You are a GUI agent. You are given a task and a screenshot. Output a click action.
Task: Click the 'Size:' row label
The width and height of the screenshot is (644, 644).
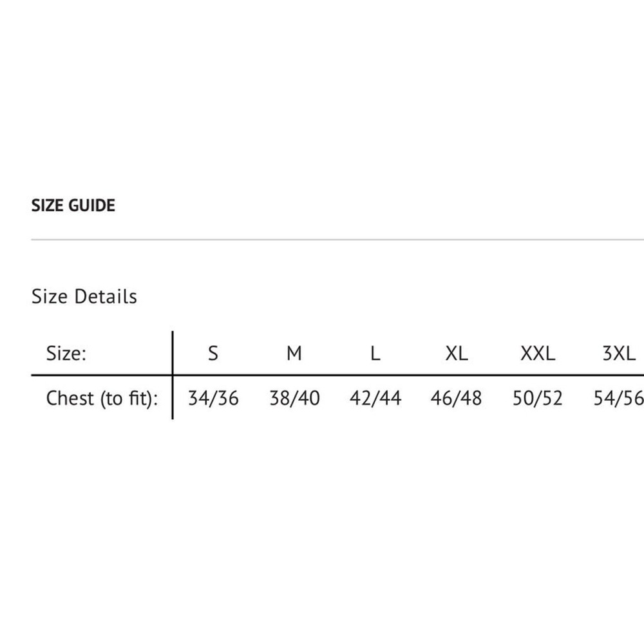tap(66, 354)
